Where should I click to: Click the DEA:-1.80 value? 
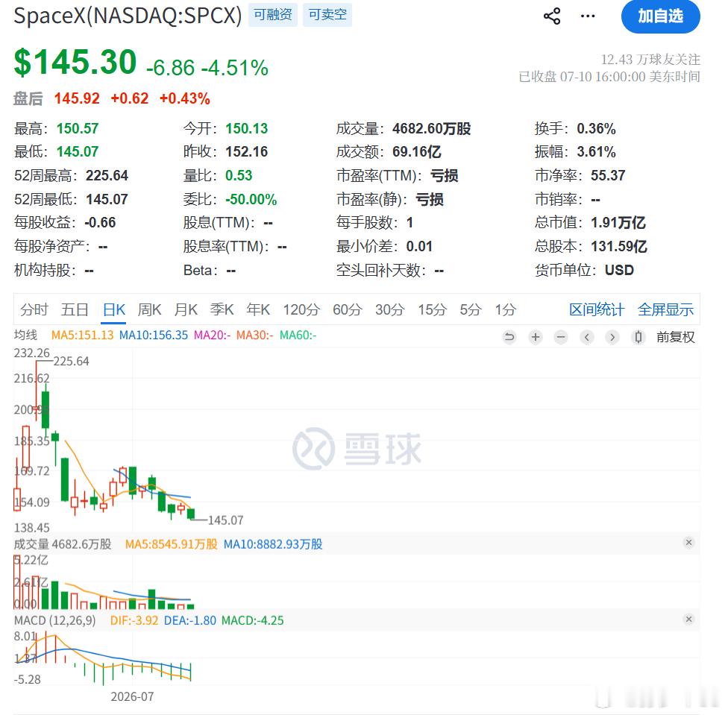click(190, 620)
